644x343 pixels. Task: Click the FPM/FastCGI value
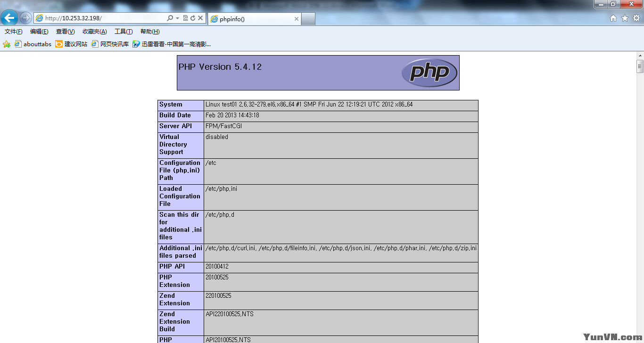(224, 126)
